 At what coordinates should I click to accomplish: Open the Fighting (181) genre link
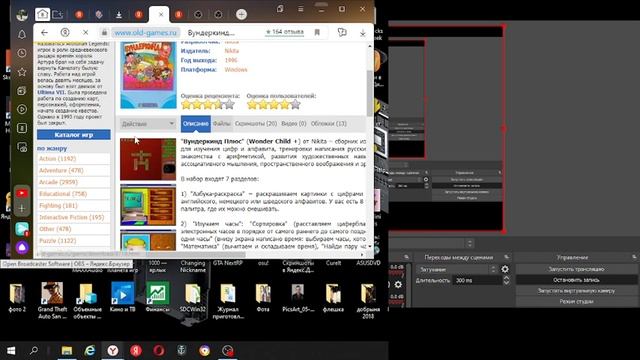58,206
